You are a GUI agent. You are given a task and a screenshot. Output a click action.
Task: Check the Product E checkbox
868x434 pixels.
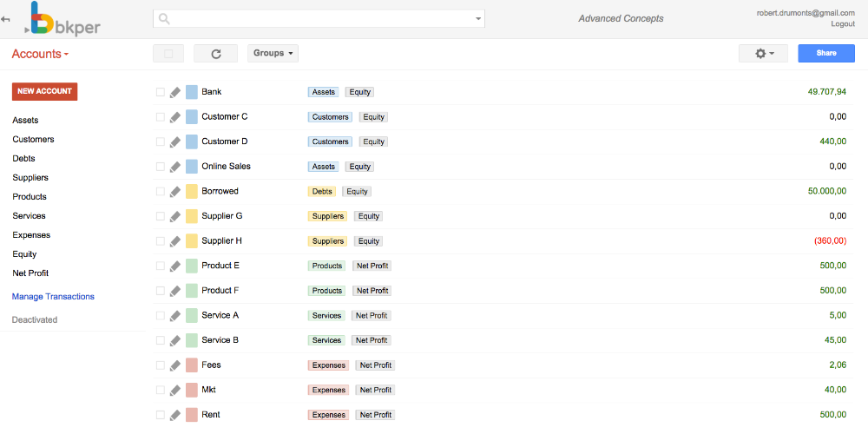161,266
